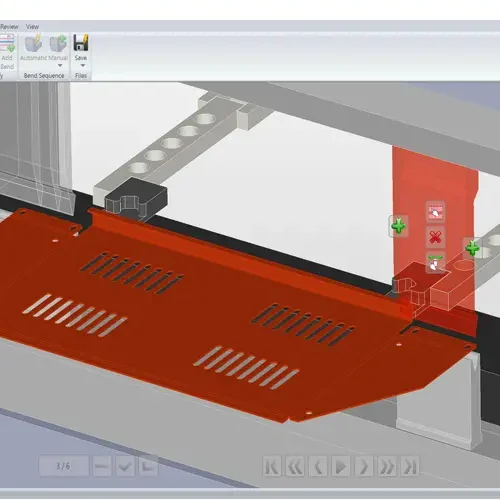The height and width of the screenshot is (500, 500).
Task: Run Automatic bend sequence
Action: pyautogui.click(x=33, y=48)
